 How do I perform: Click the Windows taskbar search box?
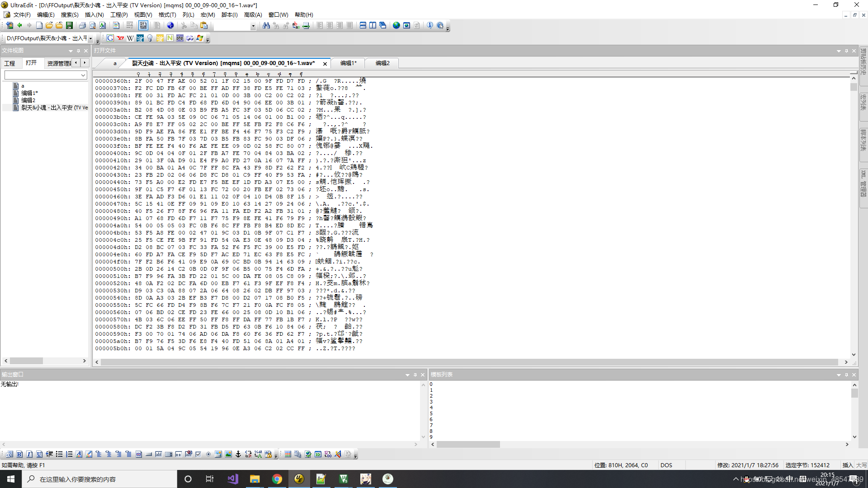click(99, 479)
